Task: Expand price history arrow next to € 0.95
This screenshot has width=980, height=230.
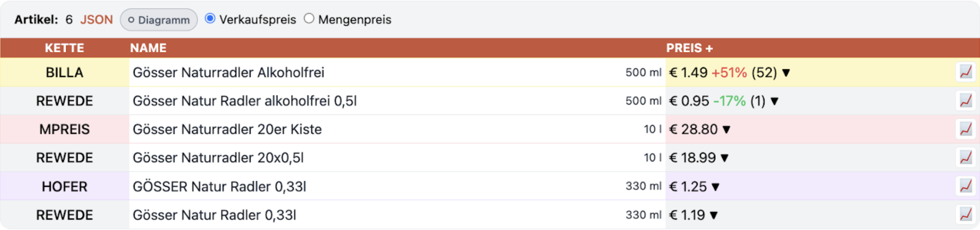Action: coord(774,101)
